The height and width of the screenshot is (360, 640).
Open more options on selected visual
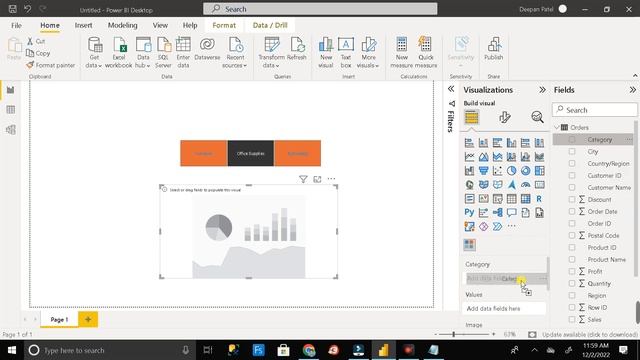[331, 179]
